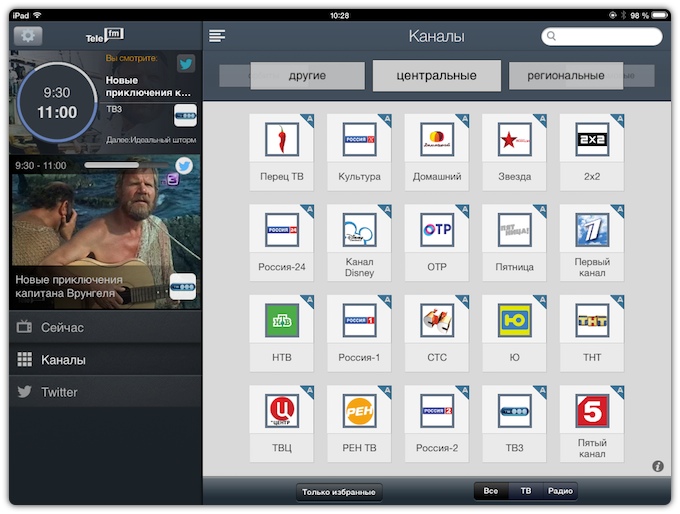This screenshot has height=514, width=680.
Task: Click the round Twitter button on the video preview
Action: 184,166
